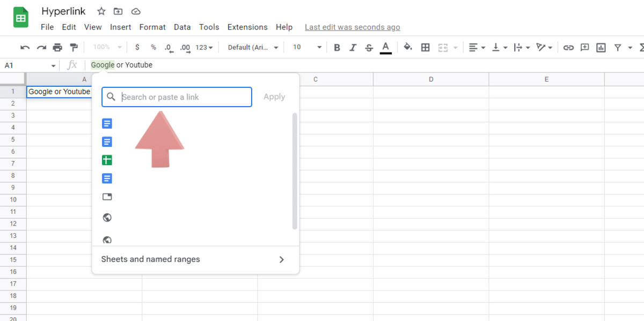Toggle strikethrough formatting
Image resolution: width=644 pixels, height=321 pixels.
pyautogui.click(x=369, y=47)
